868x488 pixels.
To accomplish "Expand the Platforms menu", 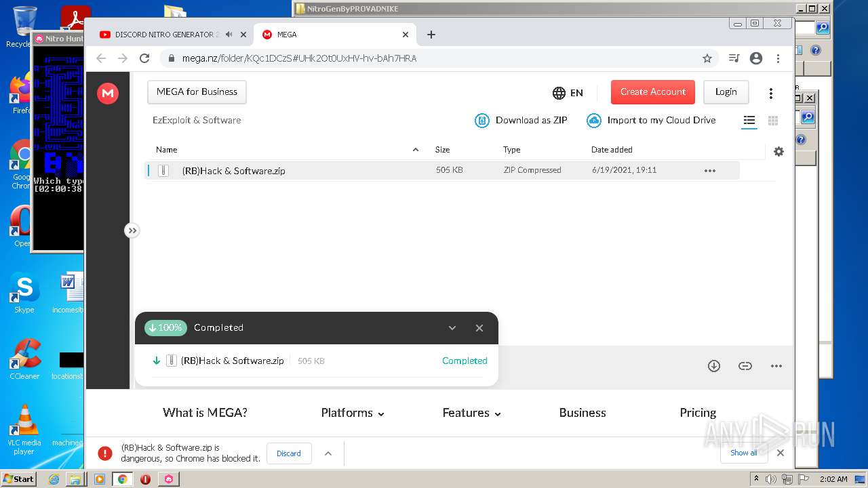I will click(x=353, y=413).
